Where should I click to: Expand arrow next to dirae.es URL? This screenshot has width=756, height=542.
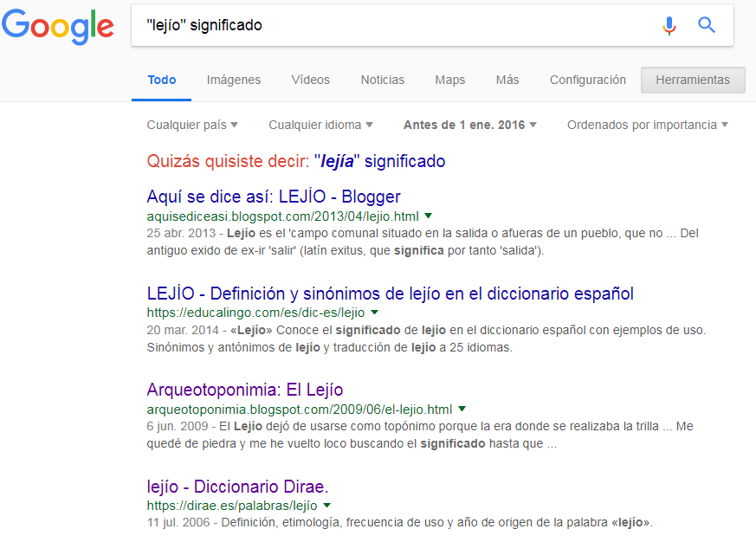(326, 506)
